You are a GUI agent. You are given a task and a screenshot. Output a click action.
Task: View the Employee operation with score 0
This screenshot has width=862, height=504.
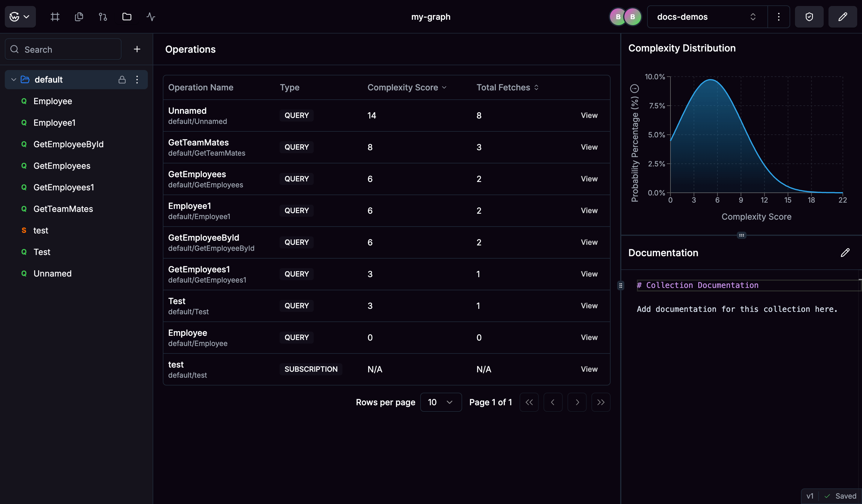(589, 338)
